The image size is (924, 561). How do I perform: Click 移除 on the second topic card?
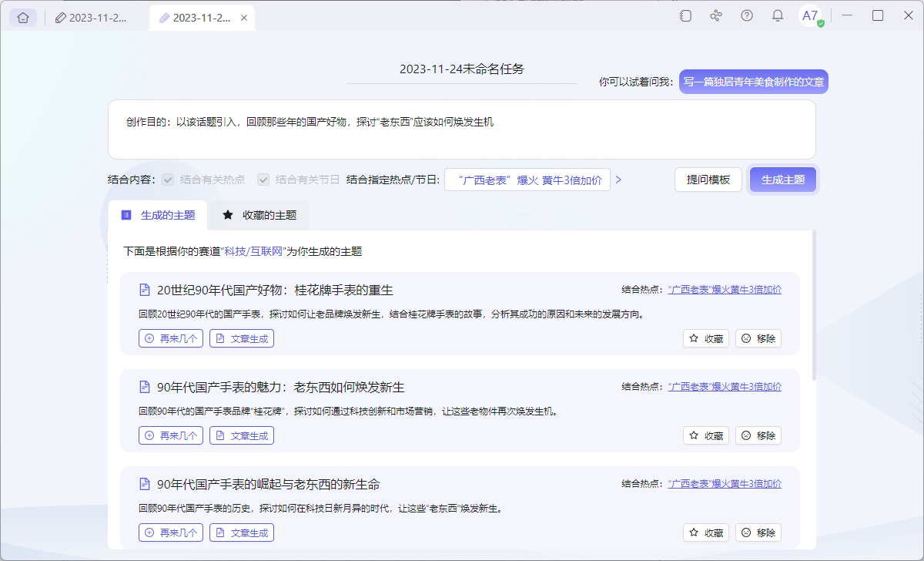pyautogui.click(x=758, y=435)
